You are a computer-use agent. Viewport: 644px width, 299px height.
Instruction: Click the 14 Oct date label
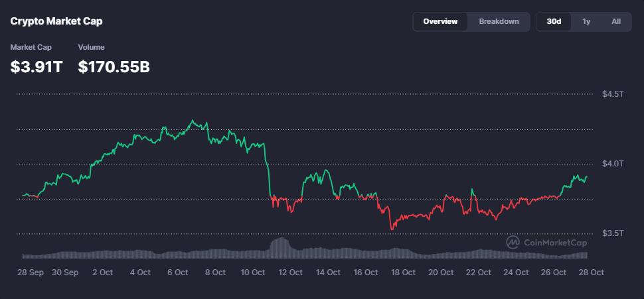click(x=328, y=272)
